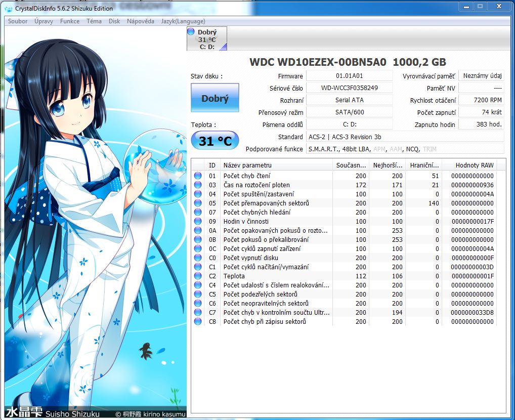Click the ID column header
515x420 pixels.
[212, 165]
